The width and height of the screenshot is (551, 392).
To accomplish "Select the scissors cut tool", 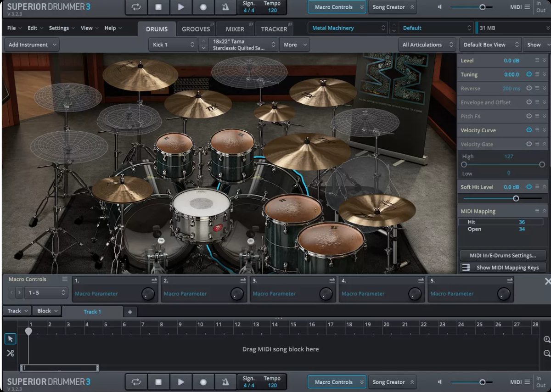I will pyautogui.click(x=10, y=353).
